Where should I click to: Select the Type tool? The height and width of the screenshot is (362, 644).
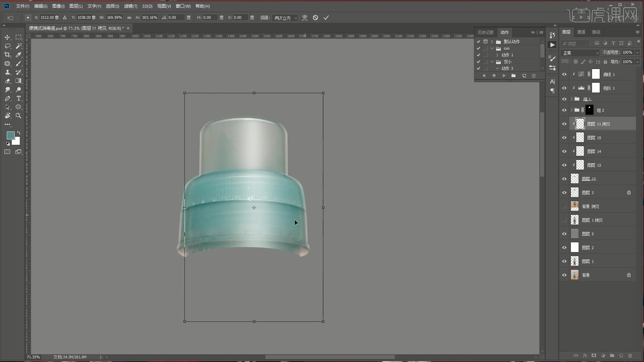pos(18,98)
